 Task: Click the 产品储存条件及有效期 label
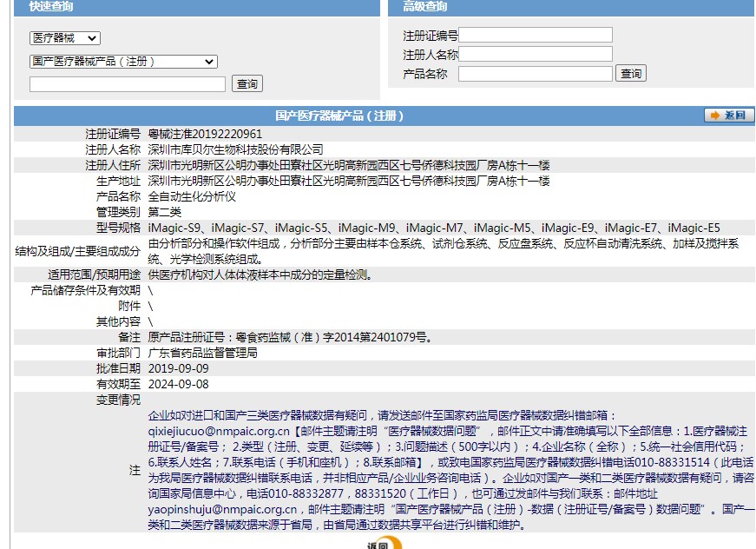[x=85, y=290]
